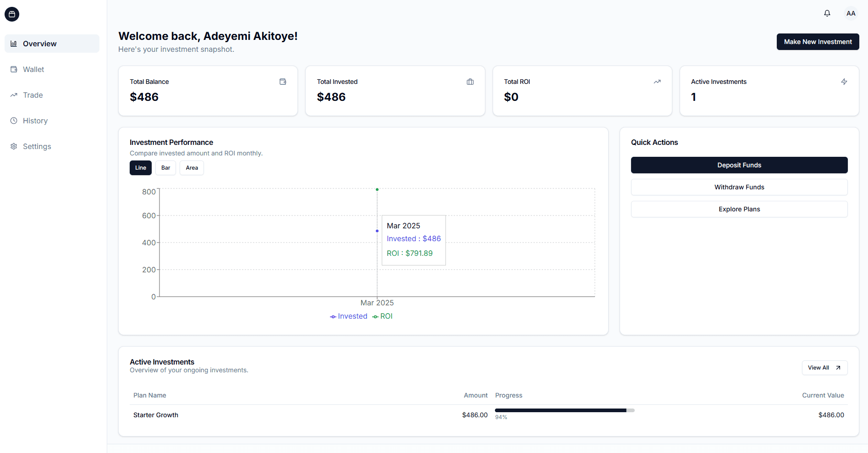868x453 pixels.
Task: Click the Total Invested $486 value
Action: (x=331, y=97)
